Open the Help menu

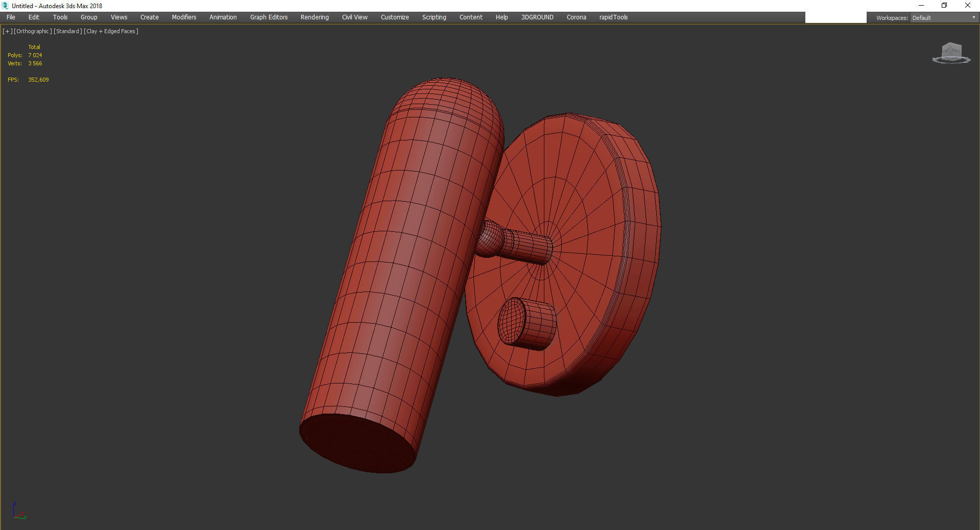click(502, 17)
